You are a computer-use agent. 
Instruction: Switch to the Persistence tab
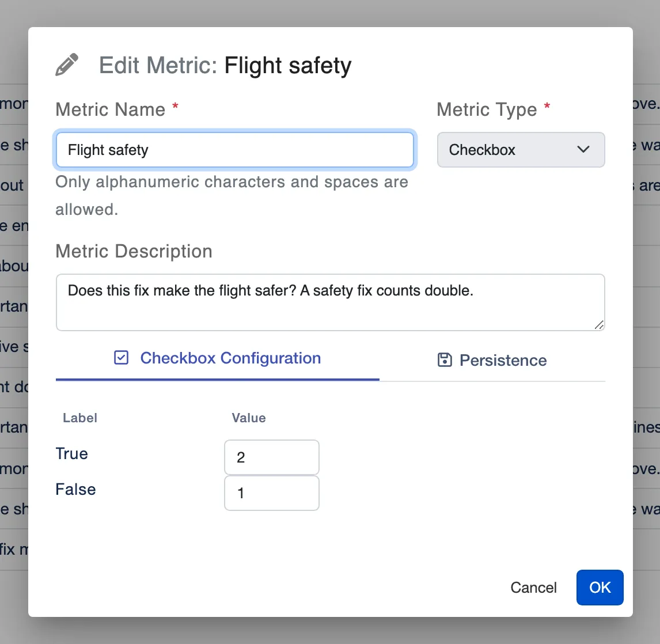(x=492, y=360)
